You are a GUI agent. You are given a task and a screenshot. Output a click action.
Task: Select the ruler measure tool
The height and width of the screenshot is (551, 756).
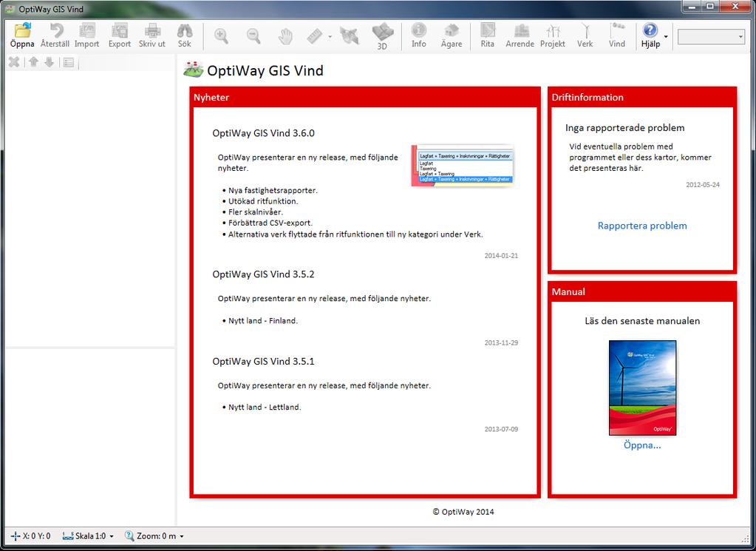click(x=314, y=36)
